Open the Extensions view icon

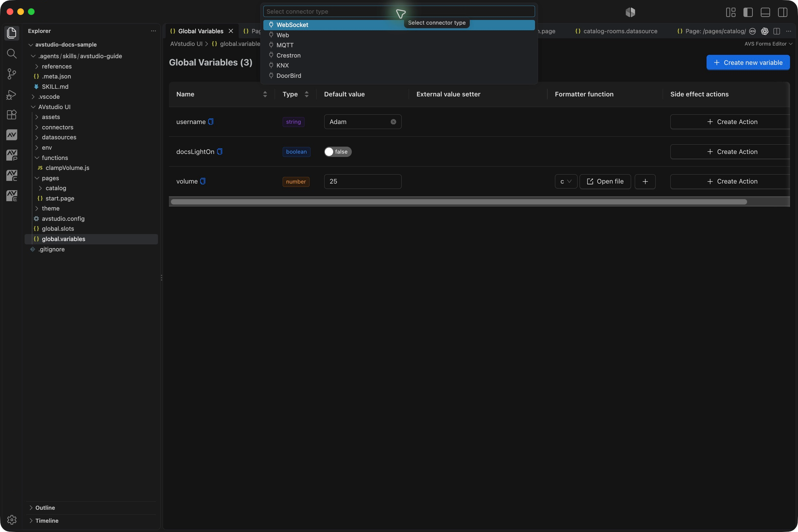(x=12, y=115)
